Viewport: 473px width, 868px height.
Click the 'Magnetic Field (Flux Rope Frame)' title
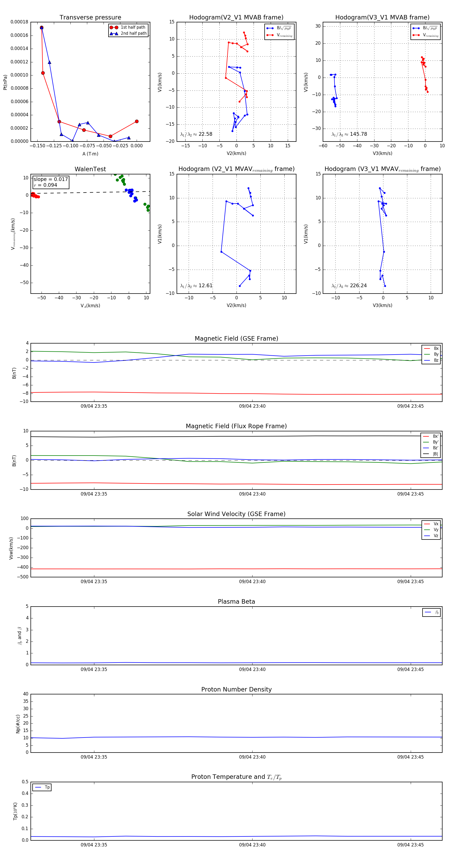coord(236,426)
